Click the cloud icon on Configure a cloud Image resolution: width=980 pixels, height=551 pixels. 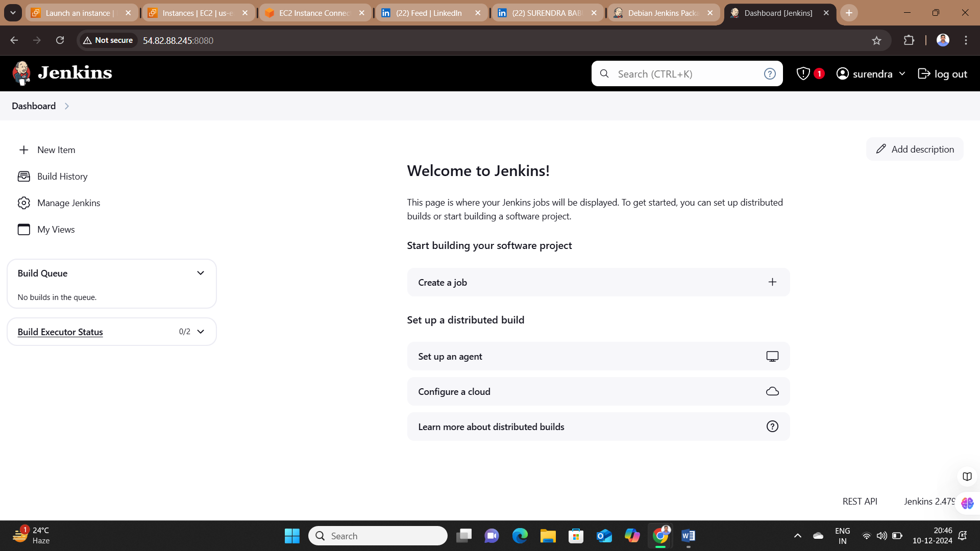772,391
